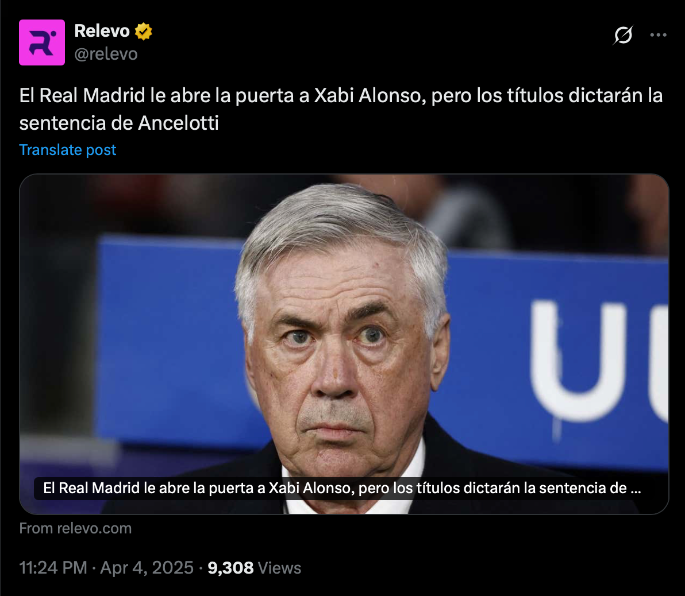Click the R logo inside pink avatar
This screenshot has height=596, width=685.
(42, 43)
